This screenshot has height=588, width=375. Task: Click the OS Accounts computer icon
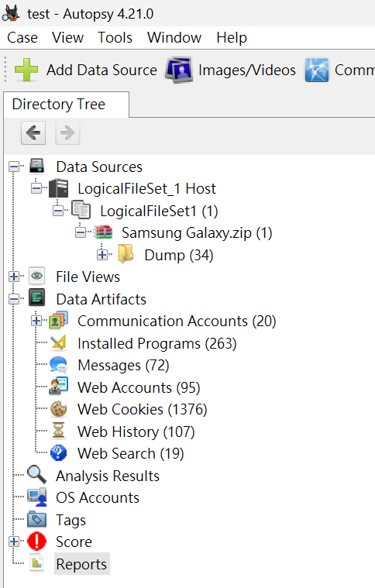tap(36, 497)
